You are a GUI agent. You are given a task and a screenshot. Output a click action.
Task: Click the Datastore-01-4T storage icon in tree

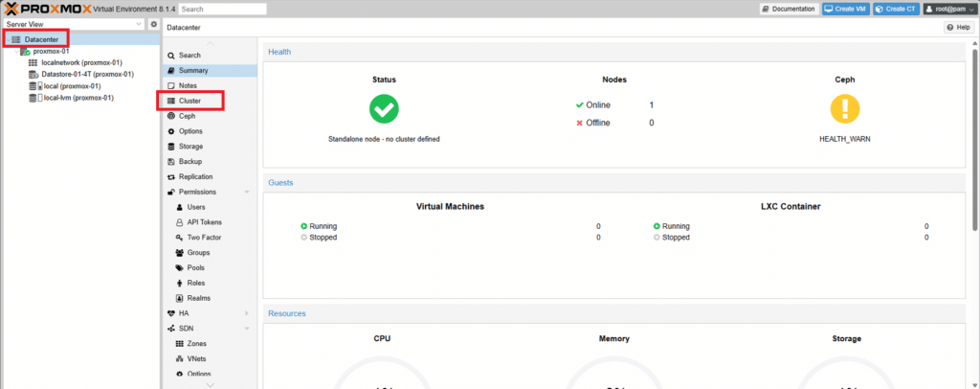33,75
